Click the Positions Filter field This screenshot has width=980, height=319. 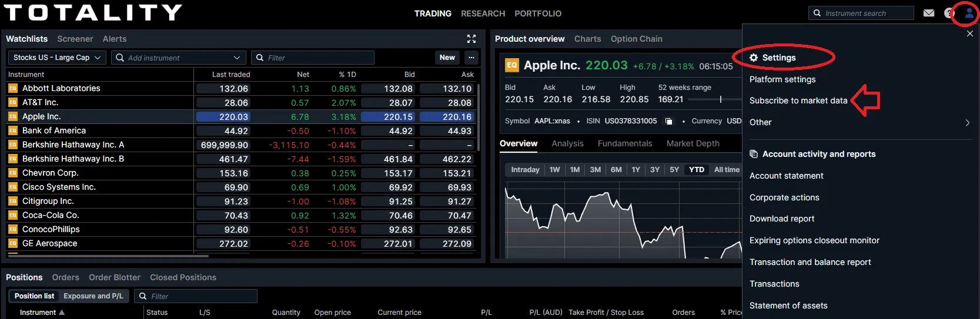[196, 296]
